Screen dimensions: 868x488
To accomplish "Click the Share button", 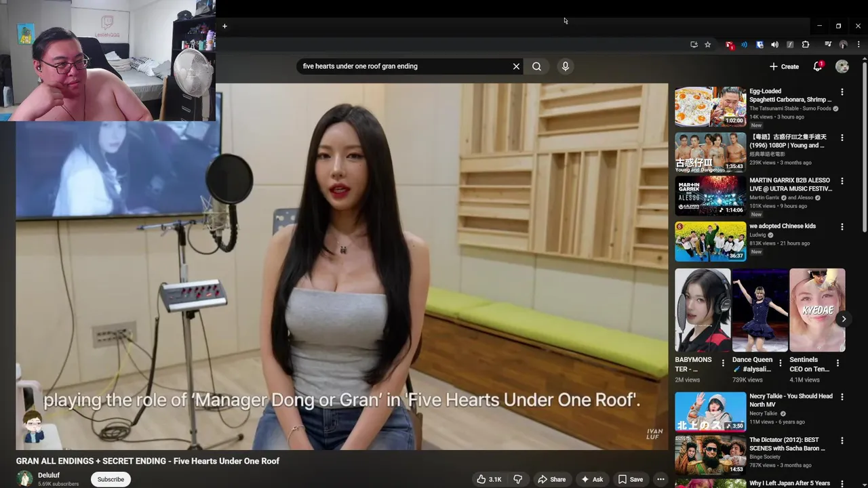I will (551, 479).
